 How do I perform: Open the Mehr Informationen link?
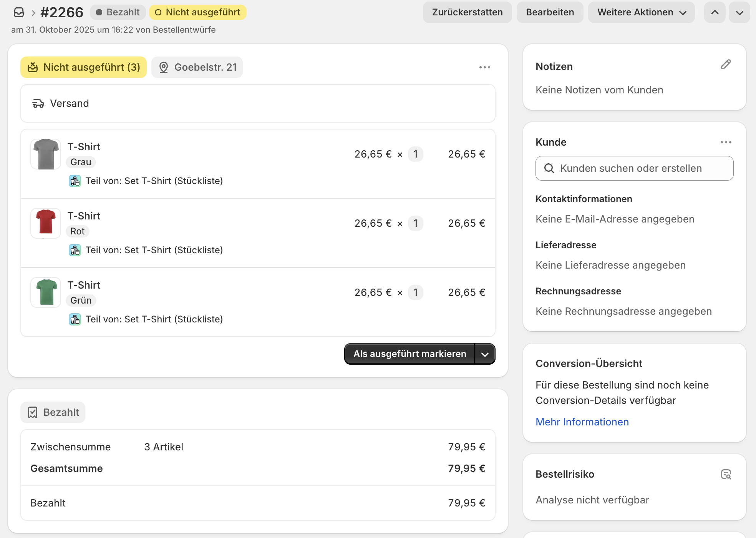(582, 422)
